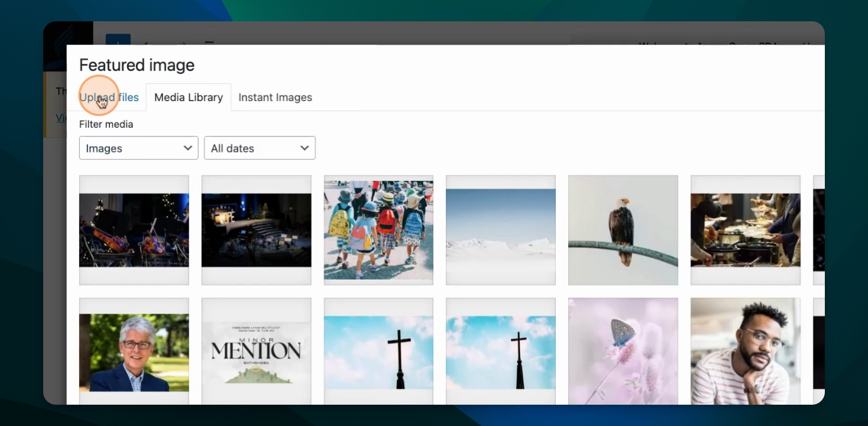Click the partially visible dark thumbnail in top row
The height and width of the screenshot is (426, 868).
[x=819, y=230]
